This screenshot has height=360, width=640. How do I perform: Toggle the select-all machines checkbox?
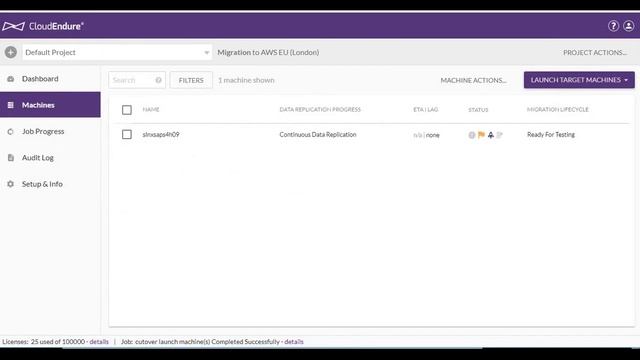pos(127,110)
